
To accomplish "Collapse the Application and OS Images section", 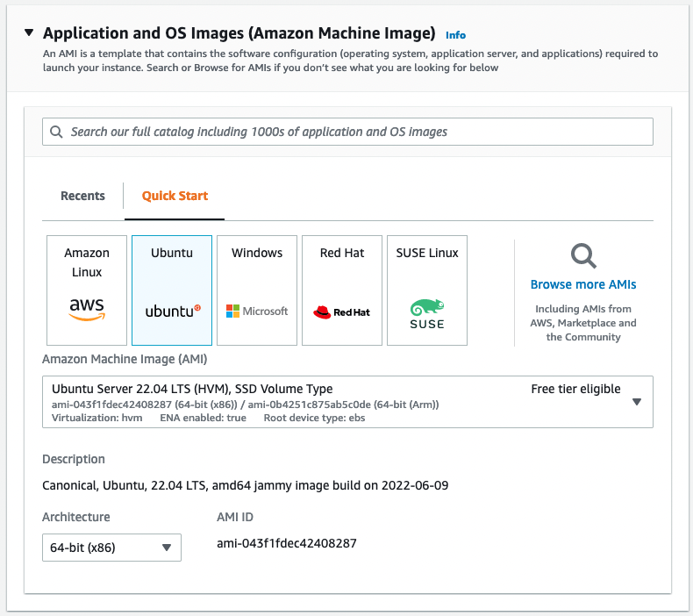I will tap(29, 32).
